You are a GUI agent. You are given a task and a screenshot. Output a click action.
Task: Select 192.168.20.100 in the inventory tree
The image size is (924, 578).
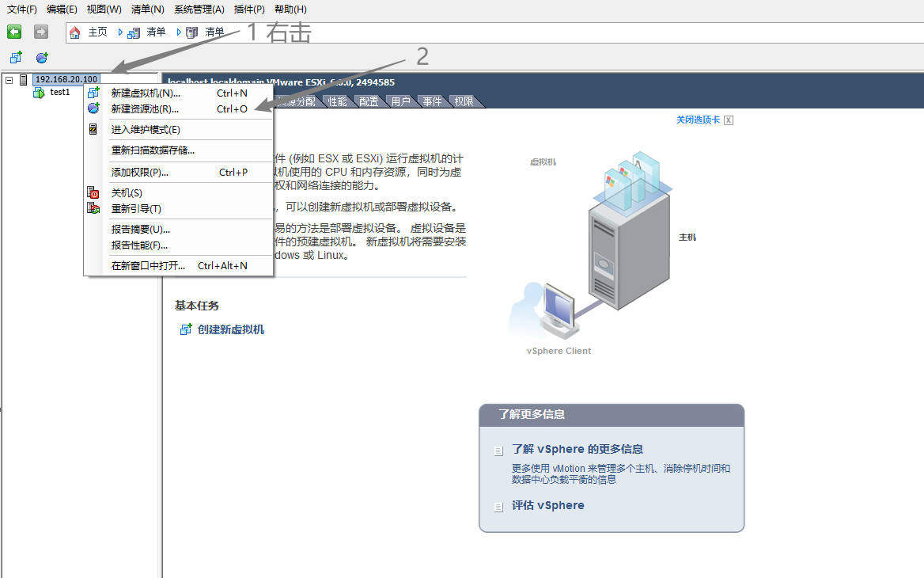click(x=66, y=79)
